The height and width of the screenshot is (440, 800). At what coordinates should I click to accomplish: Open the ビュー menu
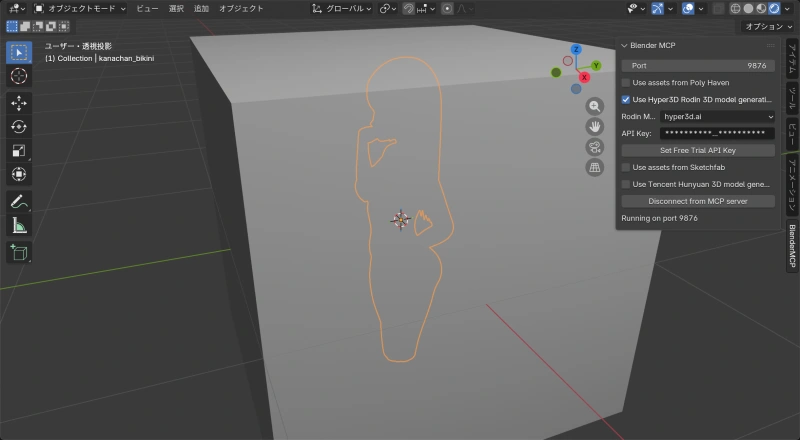point(147,8)
